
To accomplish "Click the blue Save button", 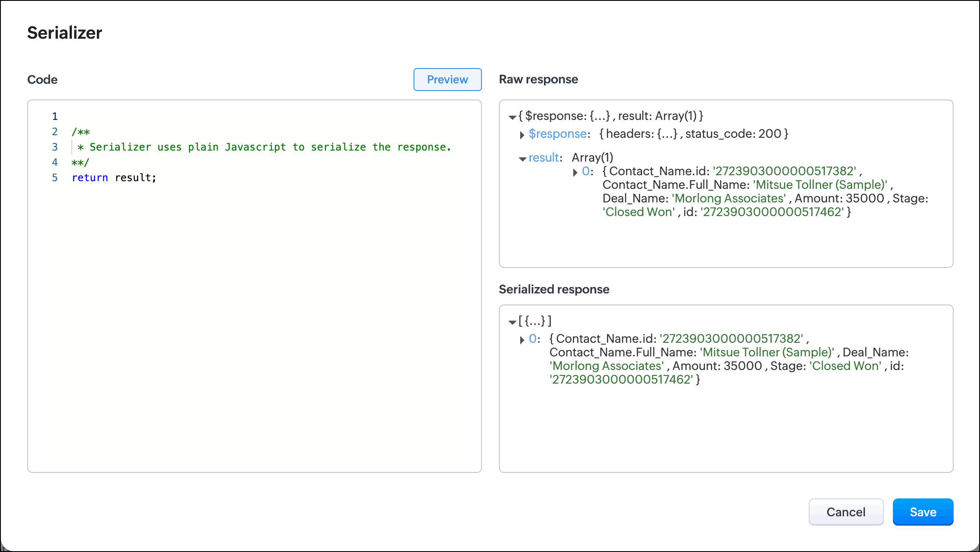I will click(923, 512).
